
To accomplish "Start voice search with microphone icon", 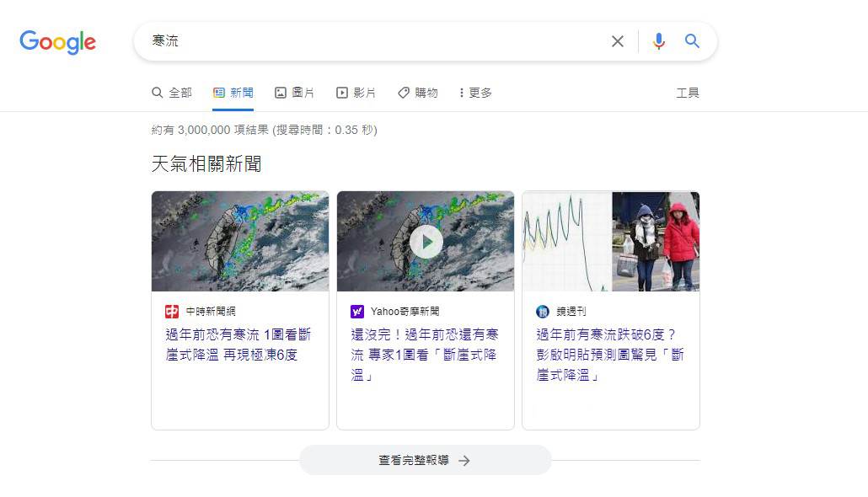I will tap(658, 41).
